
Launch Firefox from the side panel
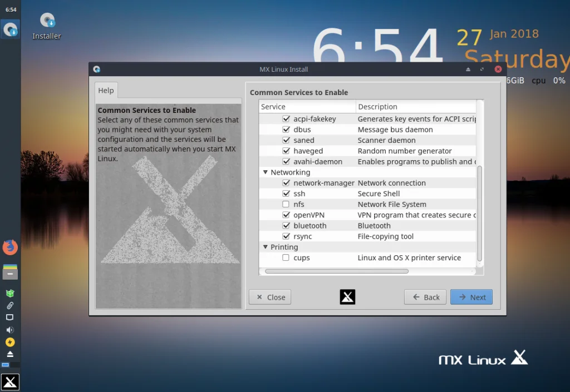10,247
